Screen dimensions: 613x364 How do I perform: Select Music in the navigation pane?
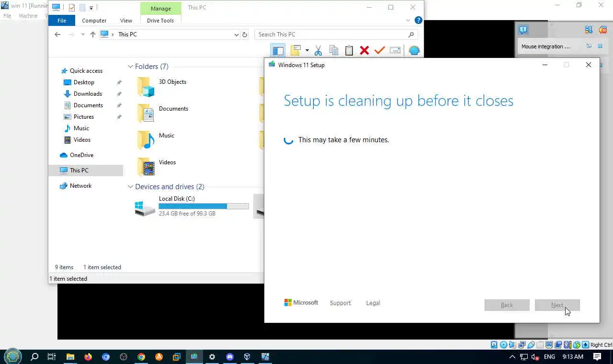[x=81, y=128]
